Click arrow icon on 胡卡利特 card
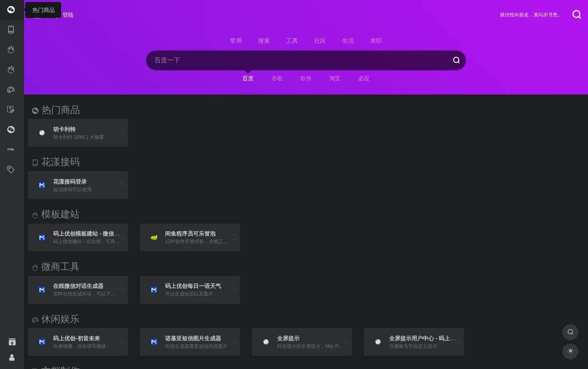This screenshot has height=369, width=588. [122, 132]
